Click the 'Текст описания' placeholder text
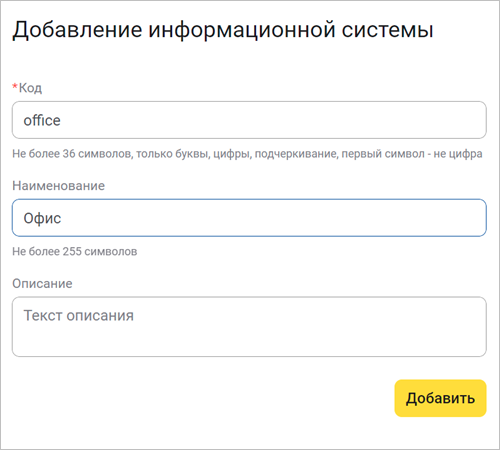 coord(79,315)
